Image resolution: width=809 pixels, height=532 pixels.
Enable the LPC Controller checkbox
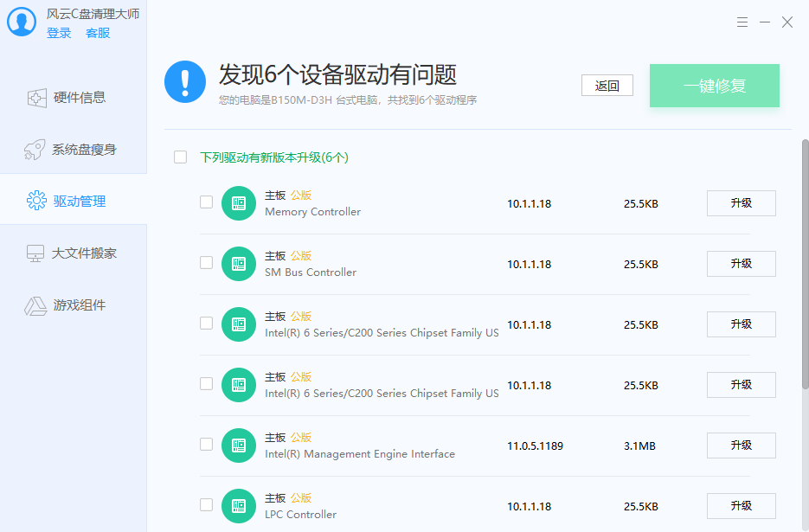point(206,505)
